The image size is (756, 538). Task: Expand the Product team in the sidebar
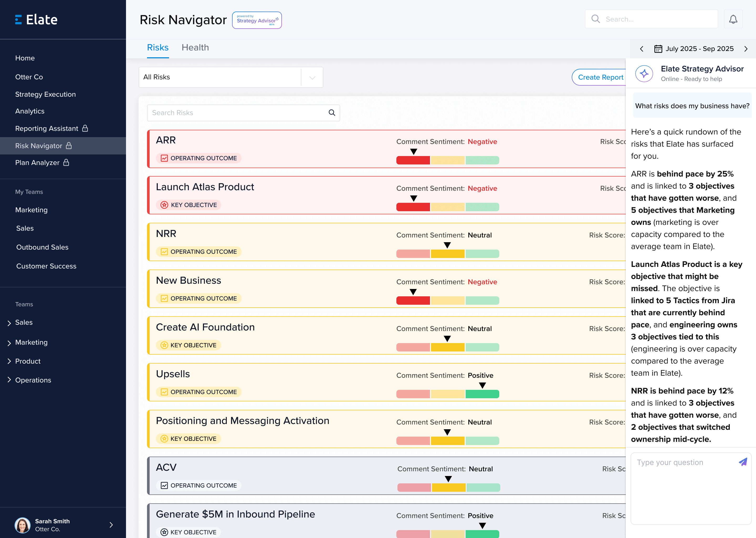(9, 361)
